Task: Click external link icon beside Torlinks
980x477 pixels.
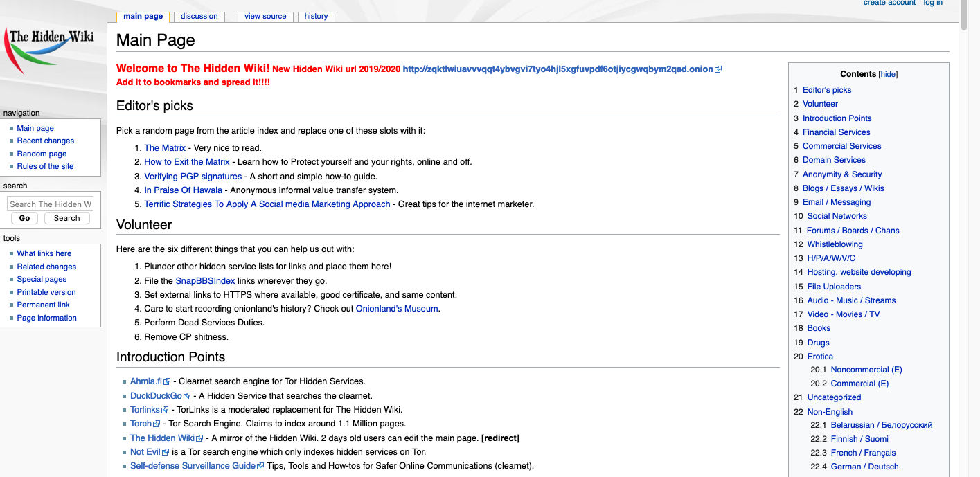Action: coord(166,409)
